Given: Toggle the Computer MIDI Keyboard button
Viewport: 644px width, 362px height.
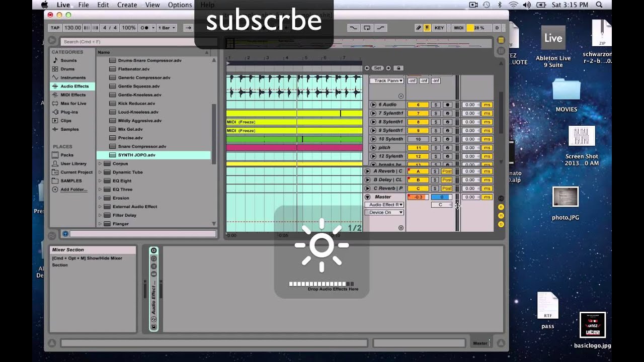Looking at the screenshot, I should click(427, 28).
